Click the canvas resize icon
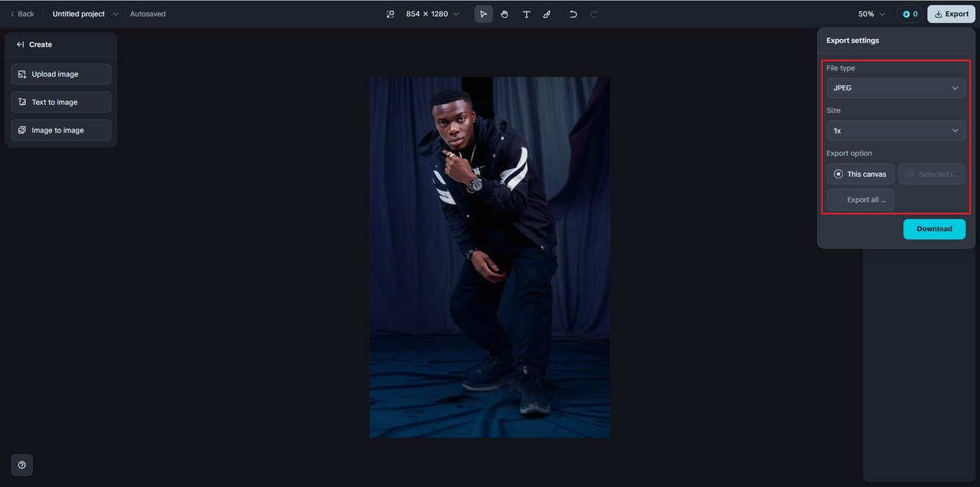The height and width of the screenshot is (487, 980). coord(390,14)
